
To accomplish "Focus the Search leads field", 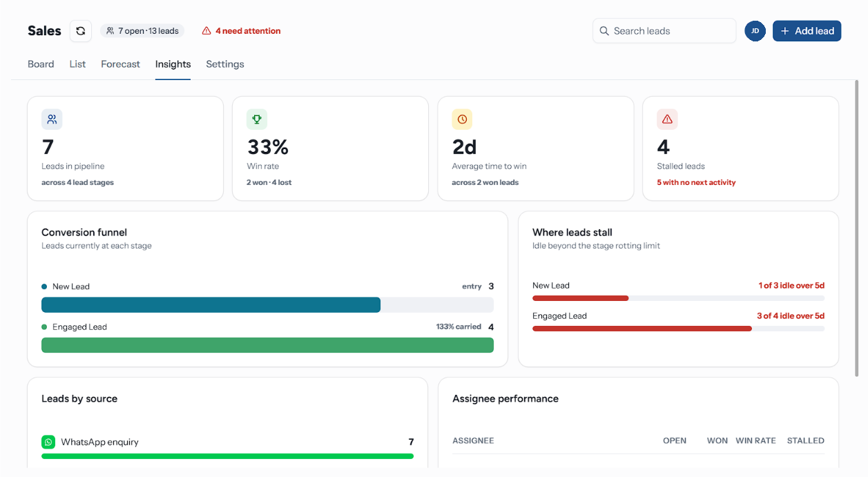I will 664,31.
